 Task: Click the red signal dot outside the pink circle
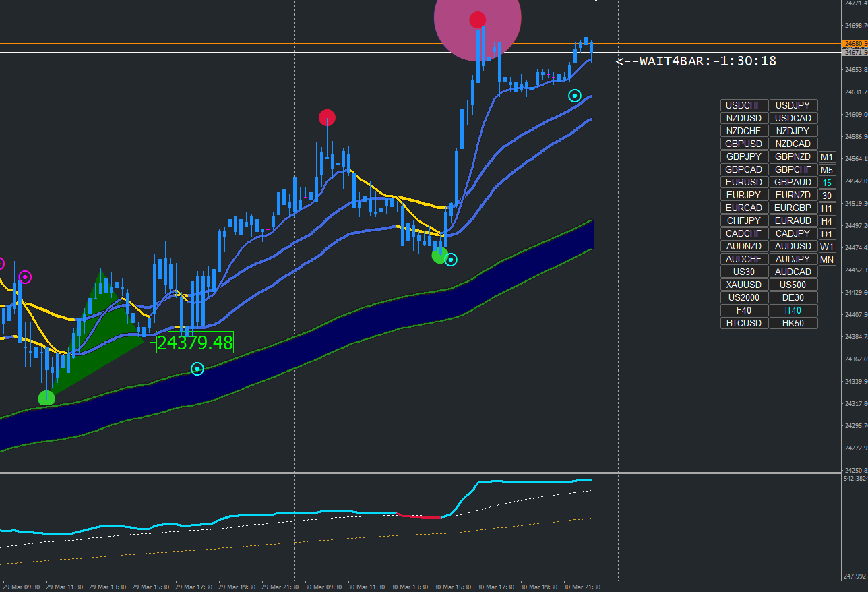327,118
